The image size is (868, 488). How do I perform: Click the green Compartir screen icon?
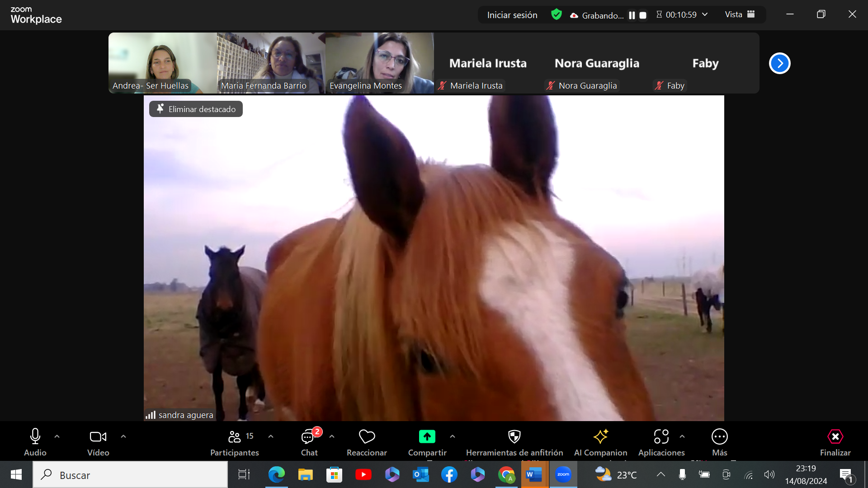point(427,436)
